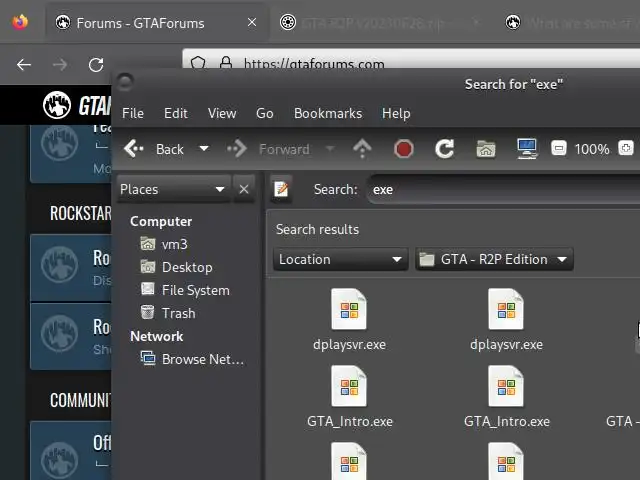
Task: Collapse the Network section header
Action: 157,336
